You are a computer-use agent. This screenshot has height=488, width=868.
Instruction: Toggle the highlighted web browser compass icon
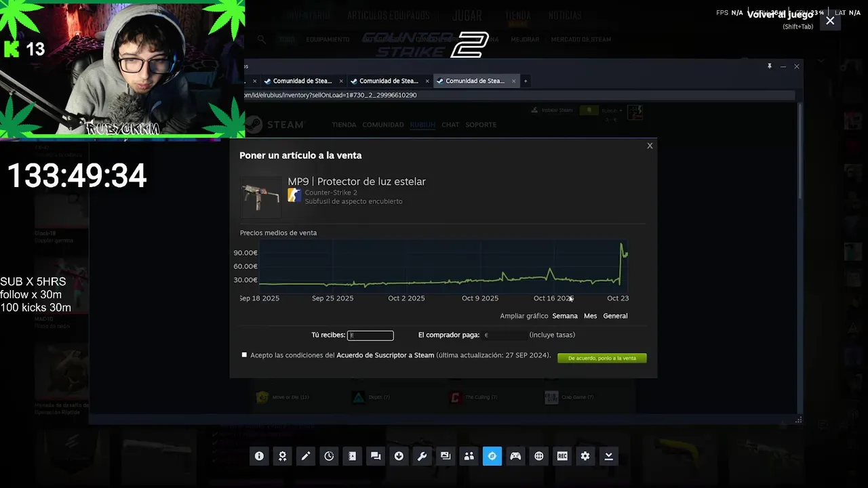[x=492, y=456]
